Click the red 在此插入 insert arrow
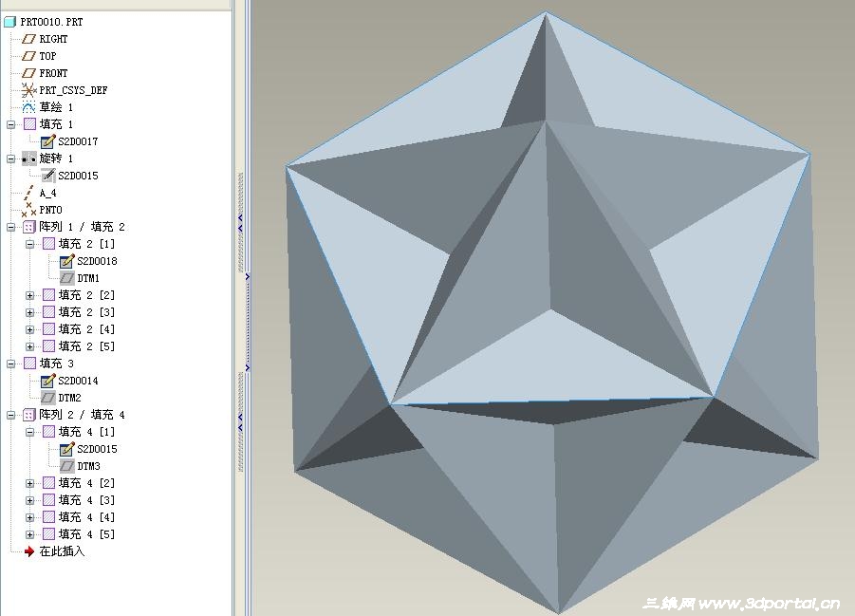Viewport: 855px width, 616px height. (29, 551)
